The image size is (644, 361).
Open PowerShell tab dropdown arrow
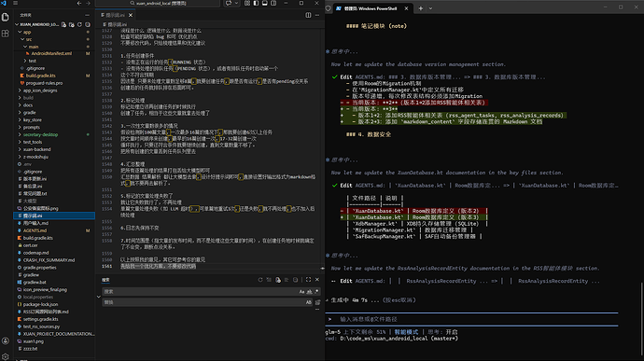(430, 8)
